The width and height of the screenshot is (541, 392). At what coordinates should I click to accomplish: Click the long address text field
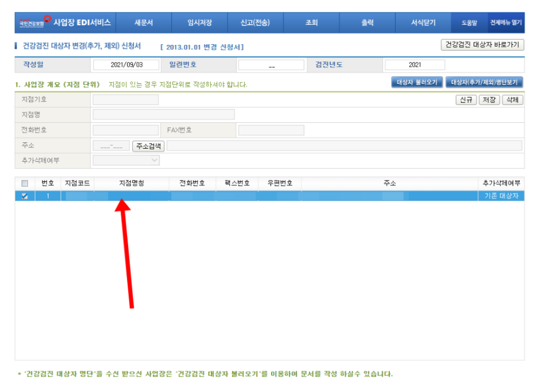pos(344,146)
